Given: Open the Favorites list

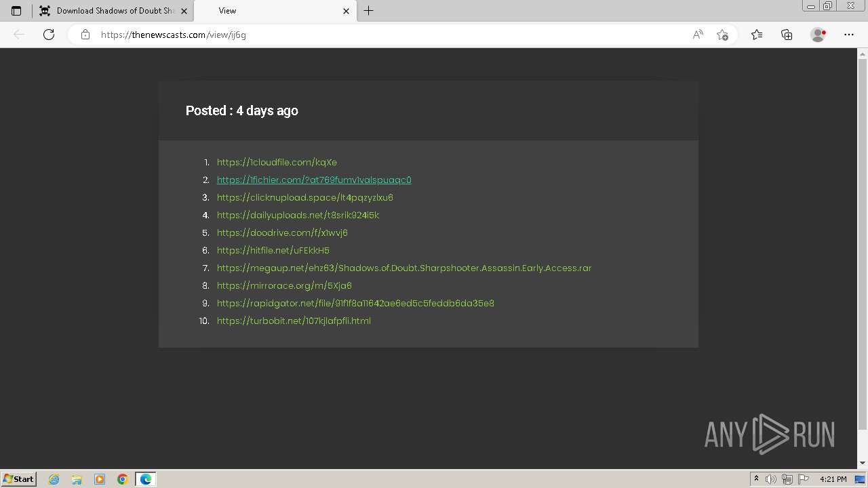Looking at the screenshot, I should pyautogui.click(x=757, y=35).
